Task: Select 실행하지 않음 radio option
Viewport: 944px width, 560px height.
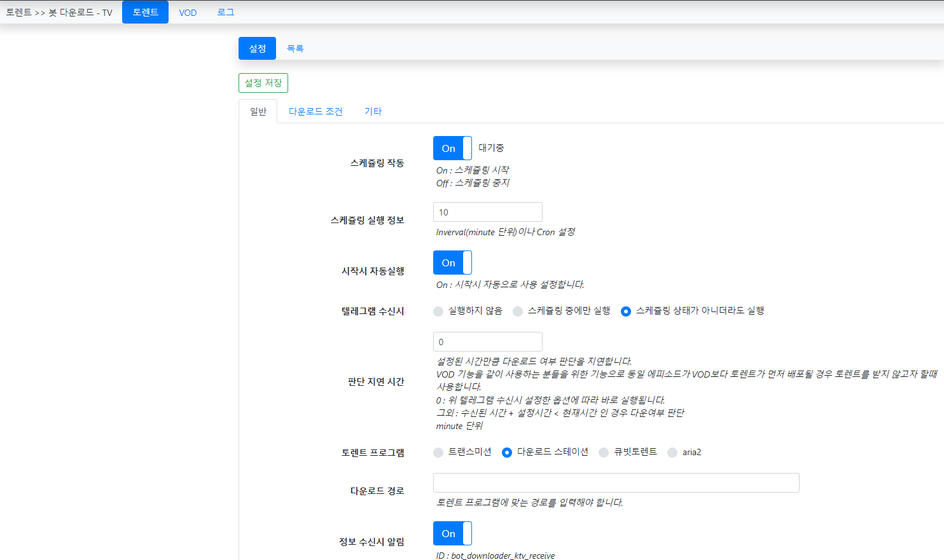Action: 438,311
